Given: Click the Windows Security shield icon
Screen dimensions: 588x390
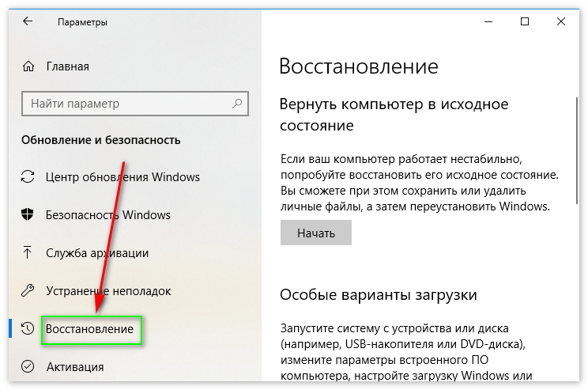Looking at the screenshot, I should (x=28, y=214).
